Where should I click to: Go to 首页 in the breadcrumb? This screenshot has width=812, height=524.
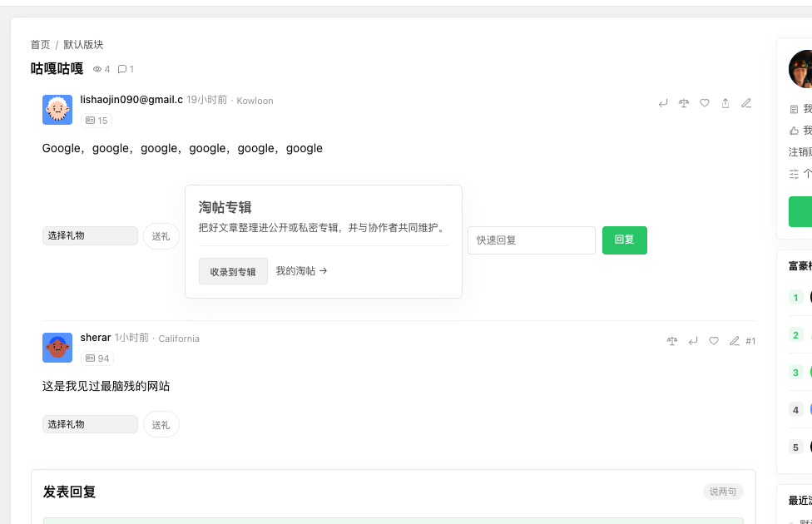click(x=40, y=45)
